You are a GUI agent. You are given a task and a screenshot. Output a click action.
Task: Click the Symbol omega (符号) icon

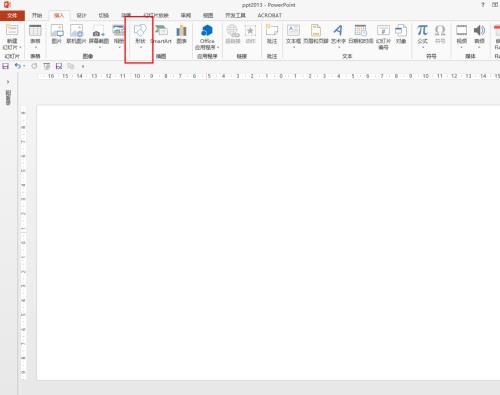tap(440, 30)
